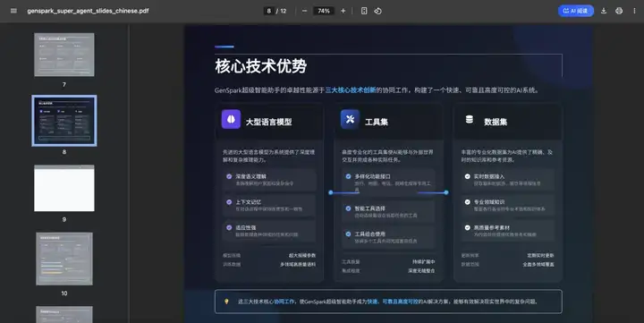This screenshot has width=644, height=323.
Task: Click the check icon beside 实时数据接入
Action: click(x=468, y=176)
